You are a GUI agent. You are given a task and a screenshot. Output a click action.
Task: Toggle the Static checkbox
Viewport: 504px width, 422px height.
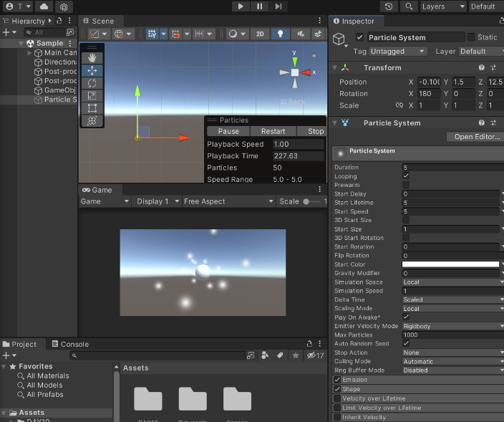(471, 37)
